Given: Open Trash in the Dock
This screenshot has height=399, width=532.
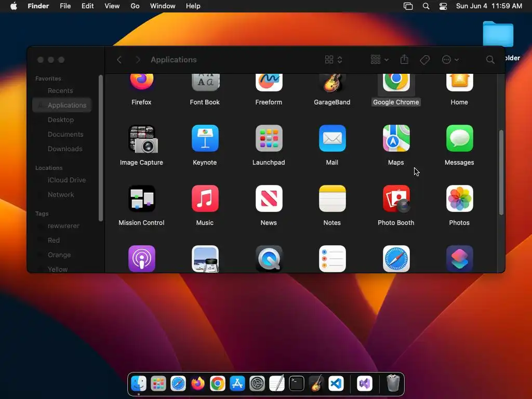Looking at the screenshot, I should click(x=393, y=383).
